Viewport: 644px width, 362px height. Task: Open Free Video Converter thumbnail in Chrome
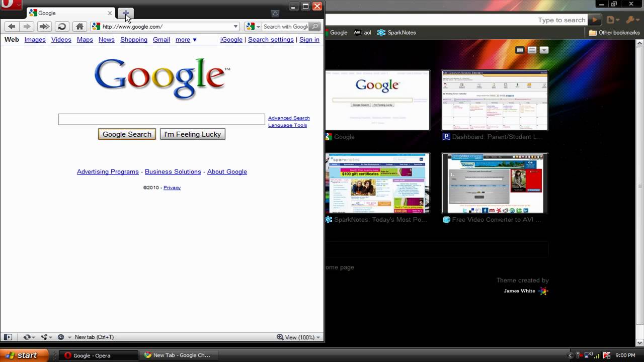[495, 183]
